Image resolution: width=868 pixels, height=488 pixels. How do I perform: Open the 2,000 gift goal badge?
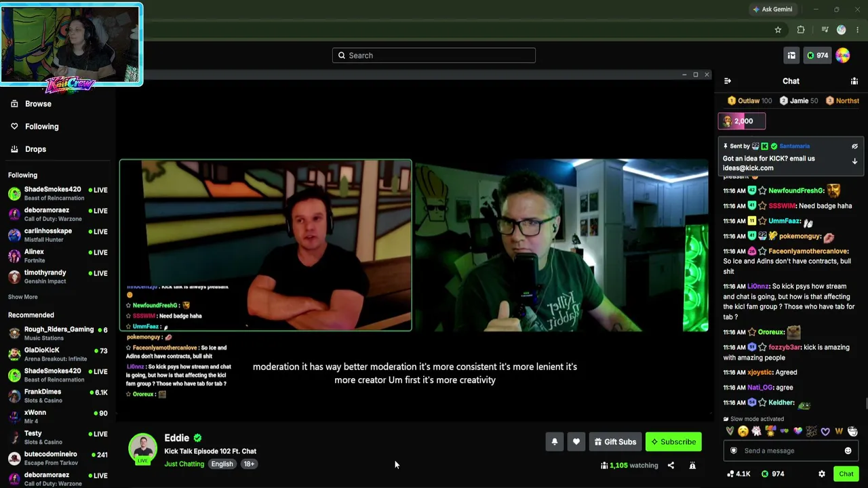tap(742, 121)
